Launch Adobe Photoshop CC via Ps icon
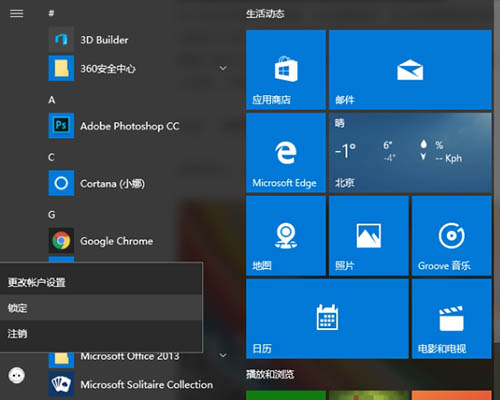 pyautogui.click(x=61, y=126)
